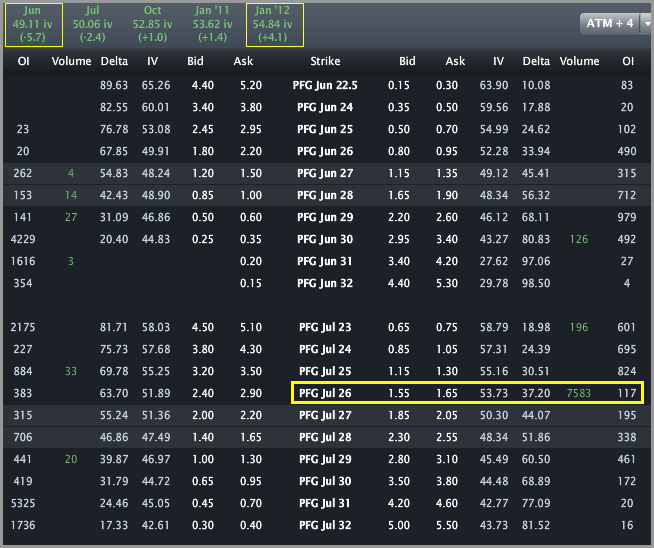
Task: Select the PFG Jun 28 strike
Action: (x=325, y=196)
